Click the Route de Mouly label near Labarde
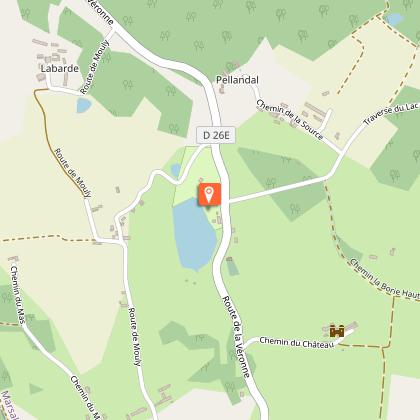Screen dimensions: 420x420 tap(95, 67)
